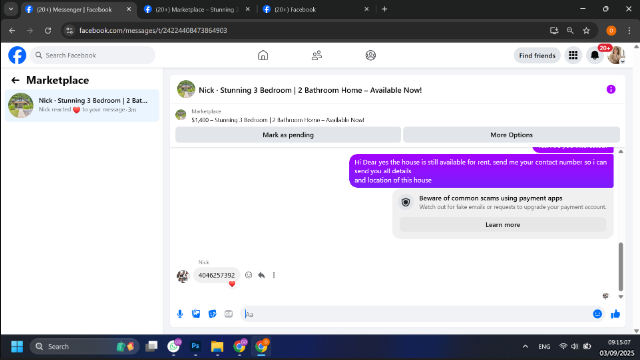Click the taskbar Search box
The height and width of the screenshot is (360, 640).
pyautogui.click(x=84, y=347)
